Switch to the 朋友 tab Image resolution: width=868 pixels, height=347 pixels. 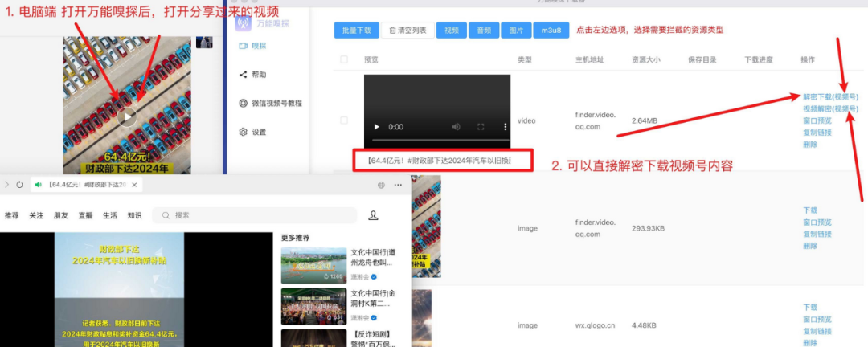61,215
